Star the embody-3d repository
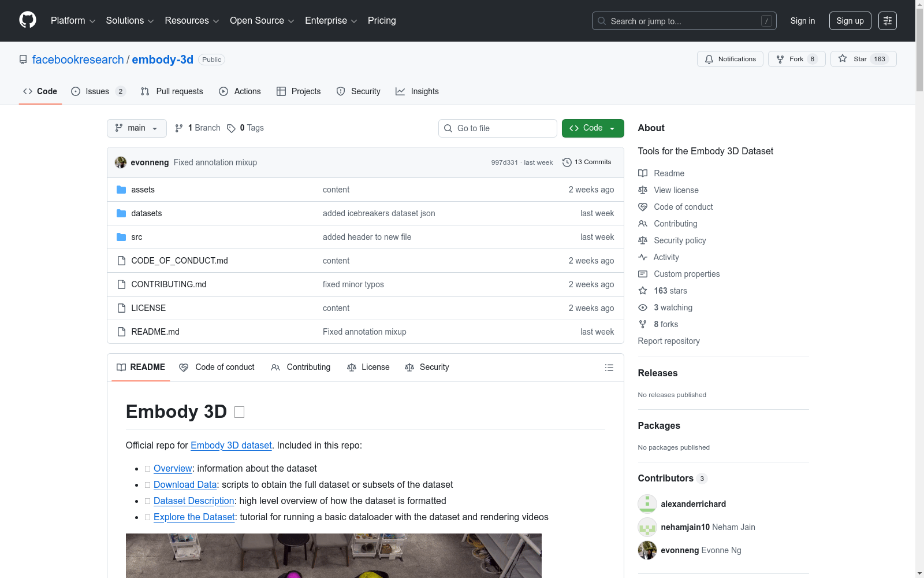The width and height of the screenshot is (924, 578). [x=863, y=59]
